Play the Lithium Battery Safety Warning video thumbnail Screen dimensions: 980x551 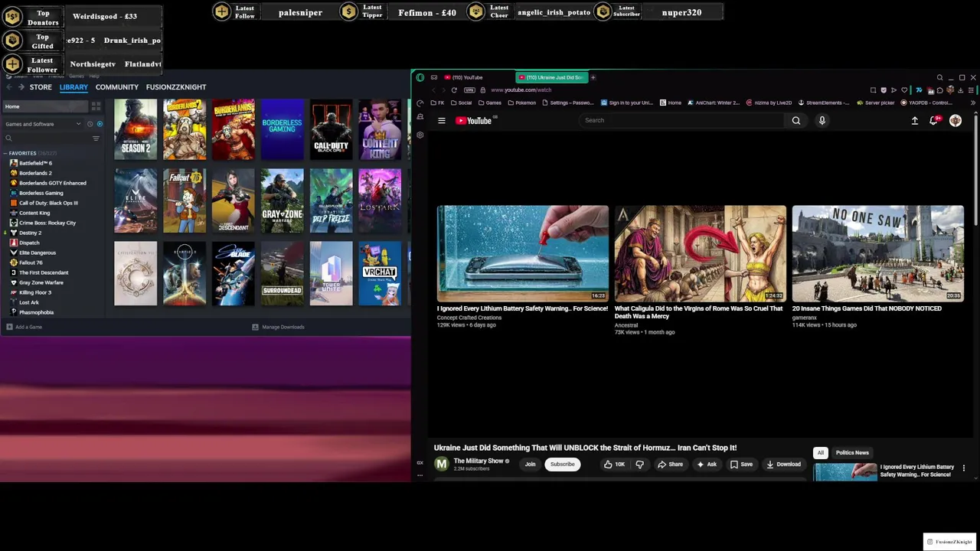tap(523, 253)
